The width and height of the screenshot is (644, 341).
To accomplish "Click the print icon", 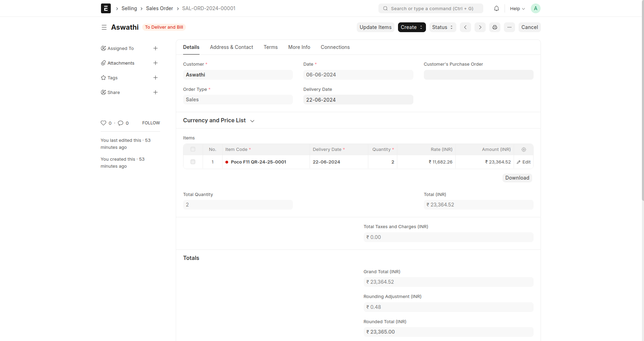I will pos(494,27).
